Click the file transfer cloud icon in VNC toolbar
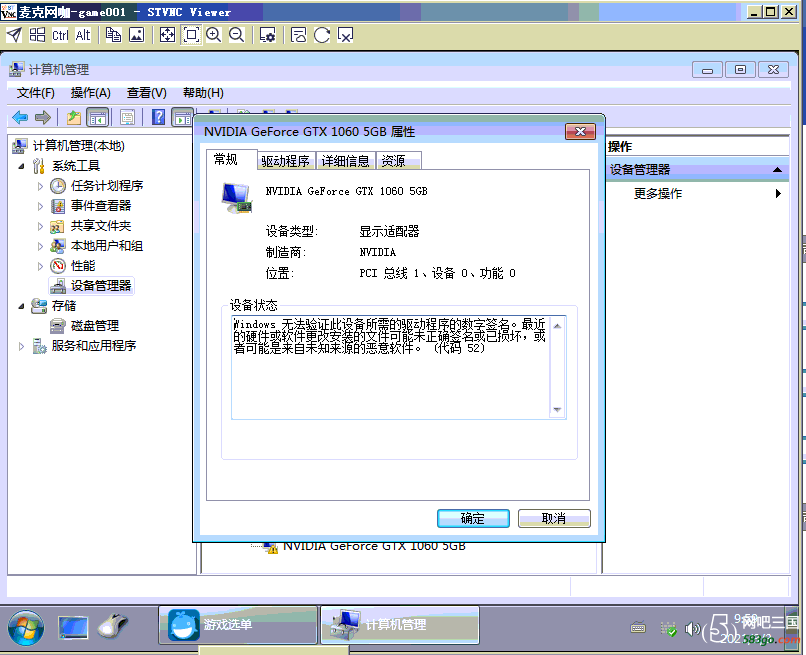The width and height of the screenshot is (806, 655). pos(298,35)
